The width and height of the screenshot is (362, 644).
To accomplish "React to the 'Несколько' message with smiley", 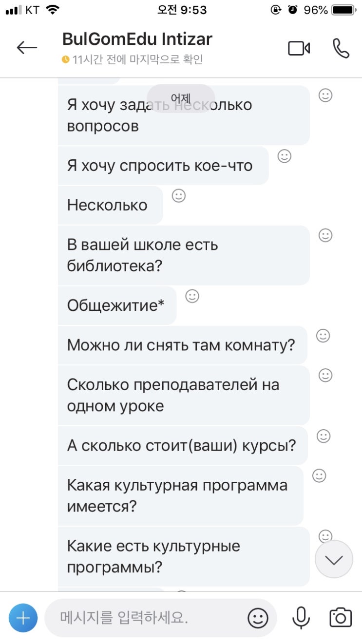I will click(x=179, y=196).
